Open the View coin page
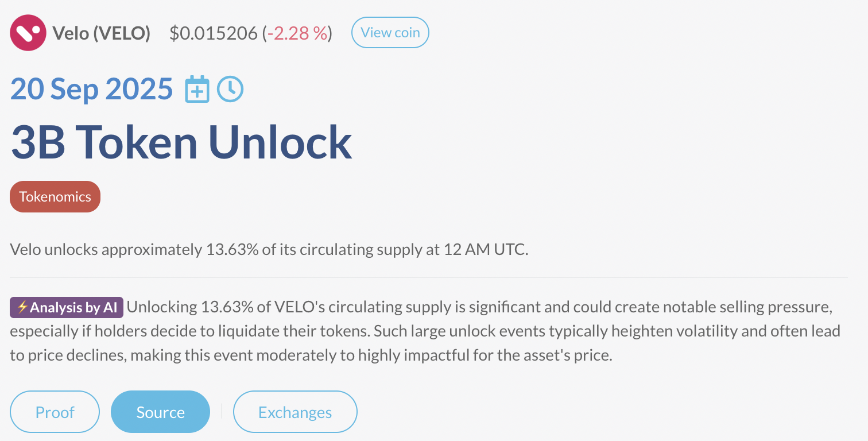Screen dimensions: 868x441 [390, 32]
